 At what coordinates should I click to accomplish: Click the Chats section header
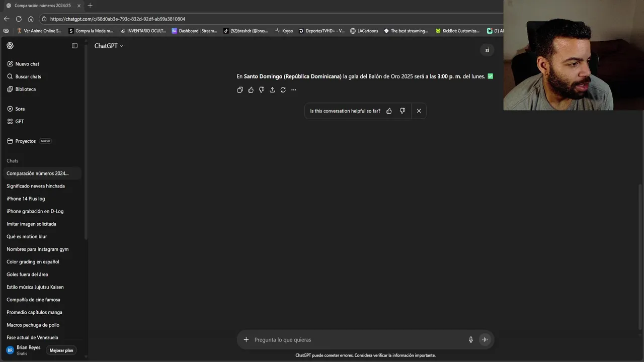[13, 161]
